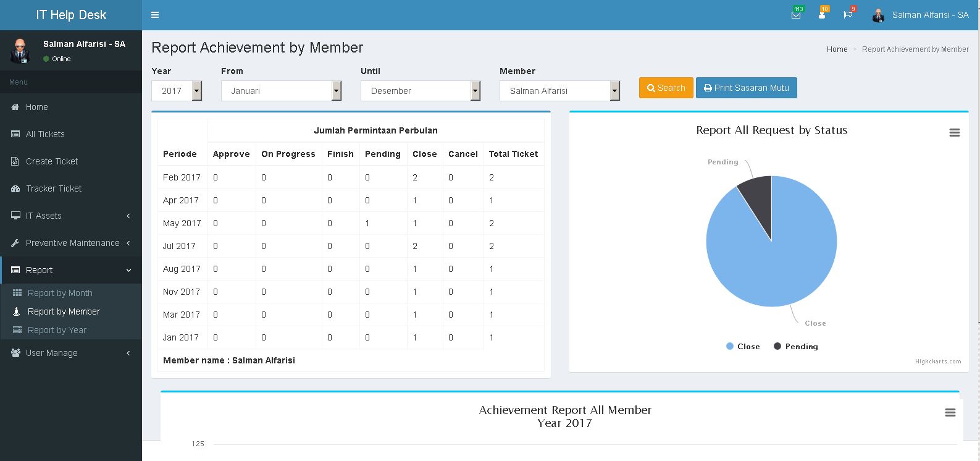Click the Create Ticket sidebar icon

(15, 161)
